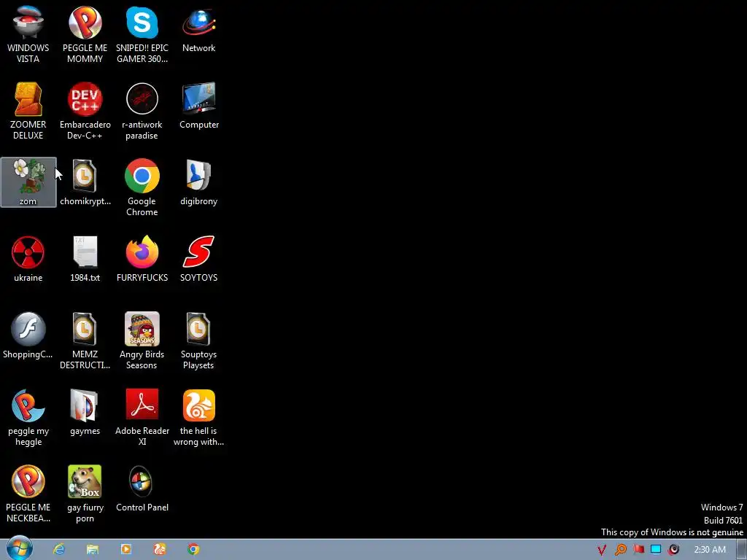Select the ukraine radiation-symbol icon

coord(28,259)
